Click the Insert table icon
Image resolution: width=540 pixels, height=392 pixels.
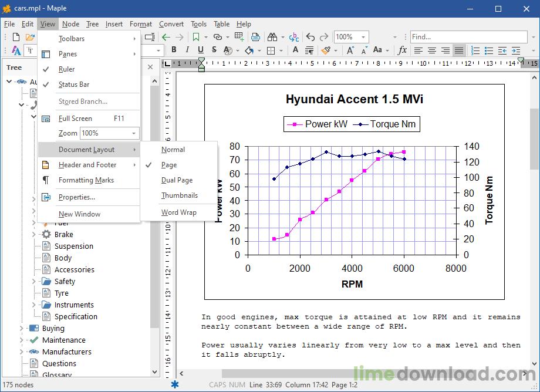[239, 37]
